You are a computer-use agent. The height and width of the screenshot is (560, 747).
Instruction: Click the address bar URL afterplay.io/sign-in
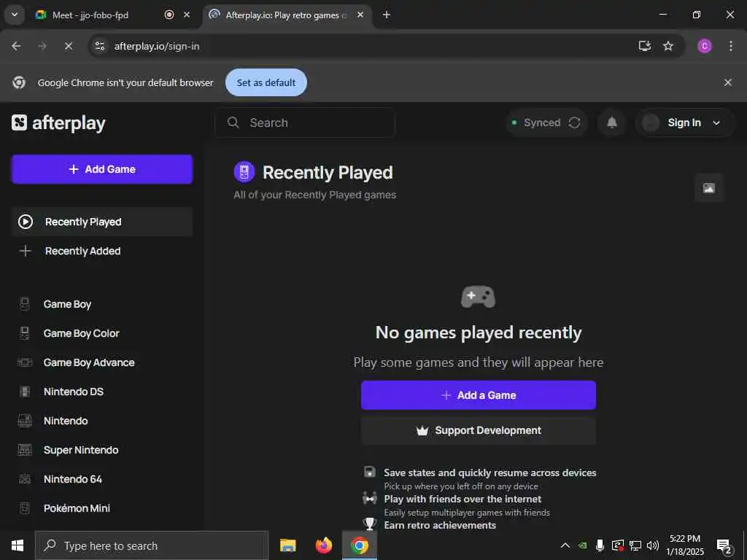point(157,46)
